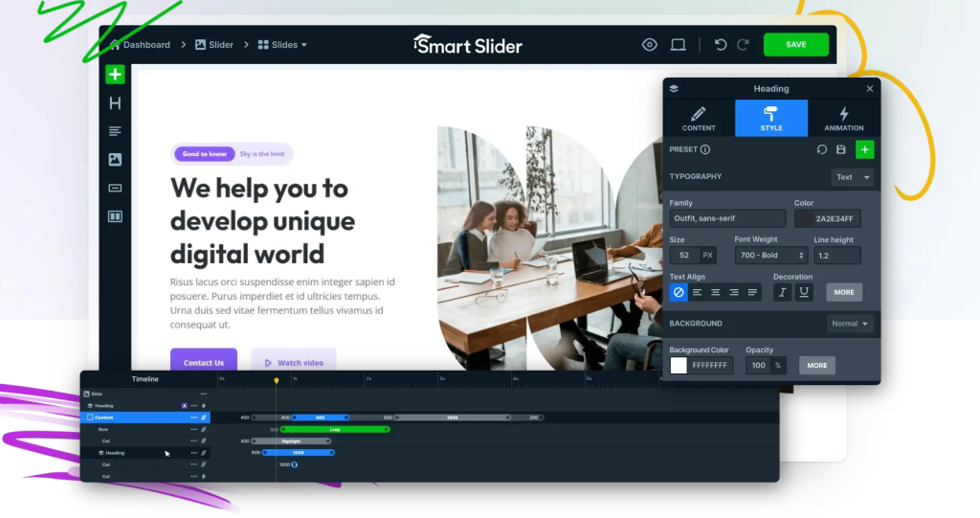Reset the preset with the refresh icon
Image resolution: width=980 pixels, height=518 pixels.
821,149
